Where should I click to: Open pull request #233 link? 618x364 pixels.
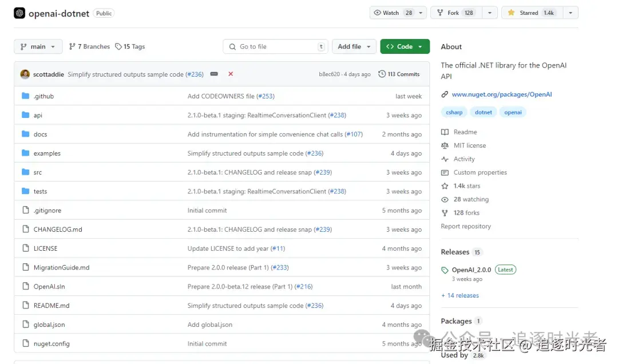click(280, 267)
